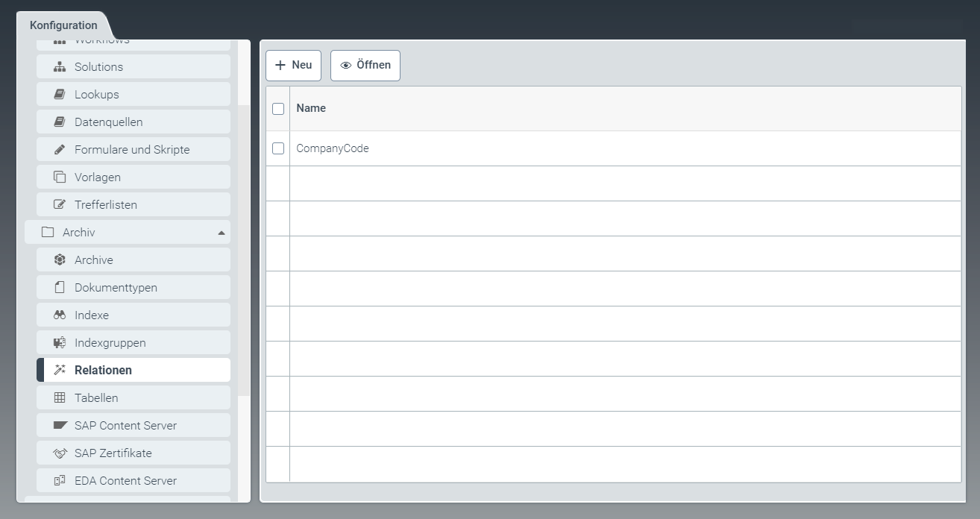Collapse the Archiv section arrow

coord(221,233)
